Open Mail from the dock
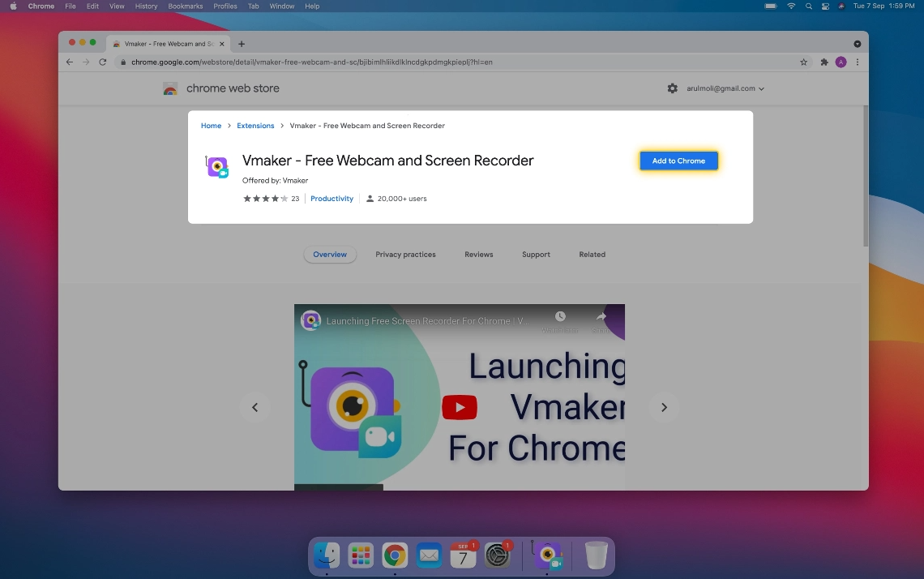This screenshot has height=579, width=924. (x=429, y=555)
